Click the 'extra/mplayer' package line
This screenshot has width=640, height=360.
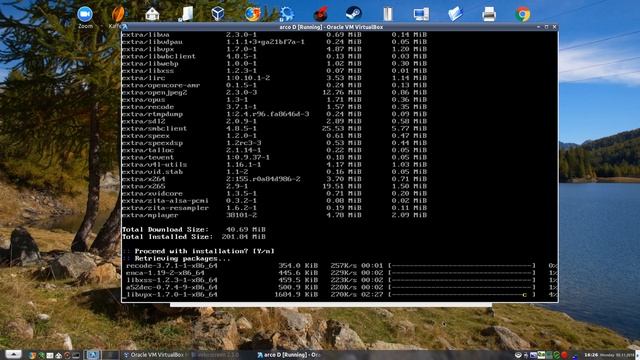tap(274, 215)
